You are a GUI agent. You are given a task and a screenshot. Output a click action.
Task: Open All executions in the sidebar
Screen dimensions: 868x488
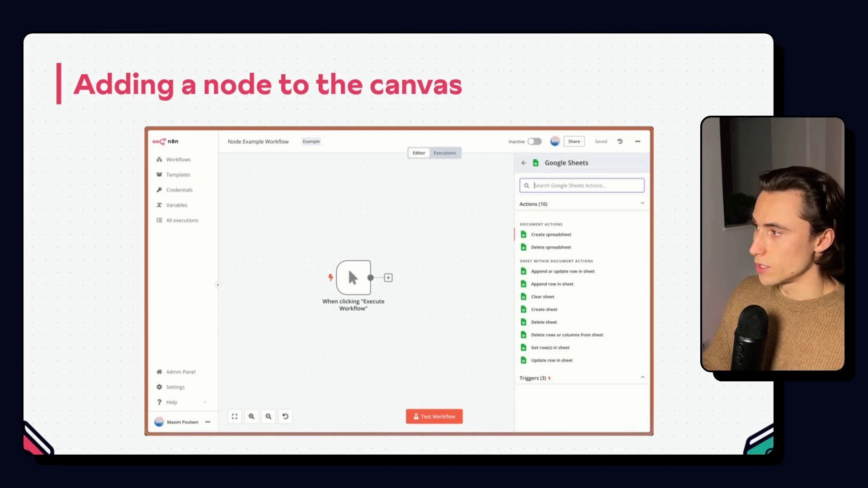pos(177,221)
